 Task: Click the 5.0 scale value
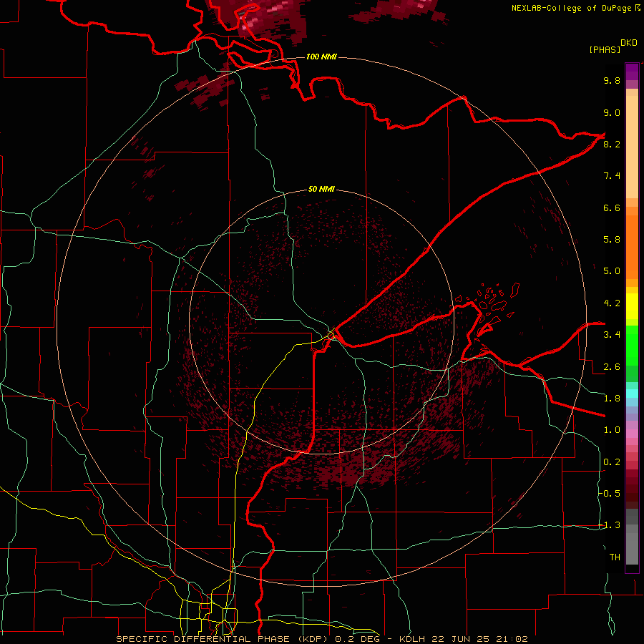[612, 271]
